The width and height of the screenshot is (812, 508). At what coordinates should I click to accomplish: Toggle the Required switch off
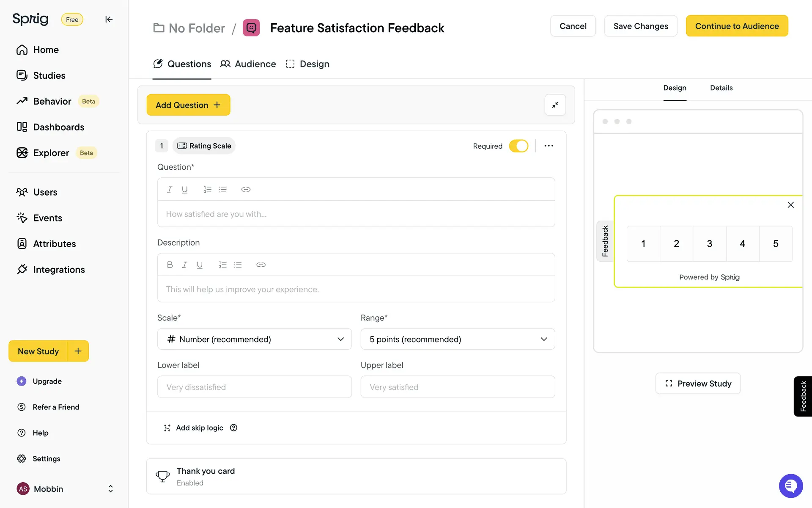518,146
